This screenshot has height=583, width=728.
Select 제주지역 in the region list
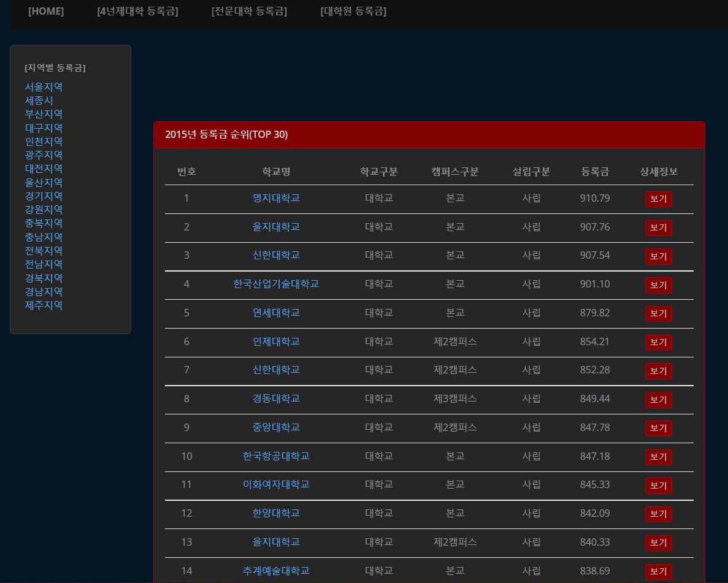pos(44,305)
